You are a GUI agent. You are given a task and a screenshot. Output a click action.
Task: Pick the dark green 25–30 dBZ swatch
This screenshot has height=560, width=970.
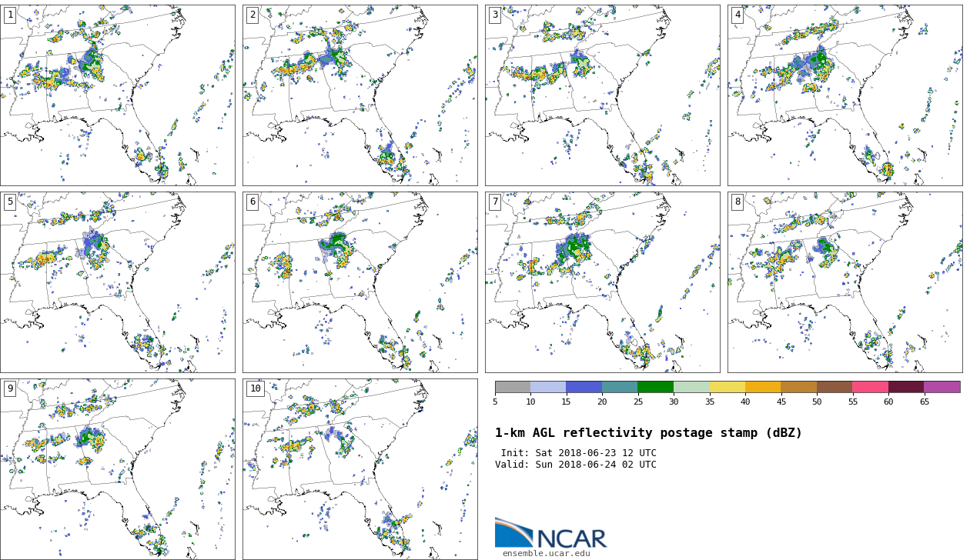pyautogui.click(x=655, y=387)
